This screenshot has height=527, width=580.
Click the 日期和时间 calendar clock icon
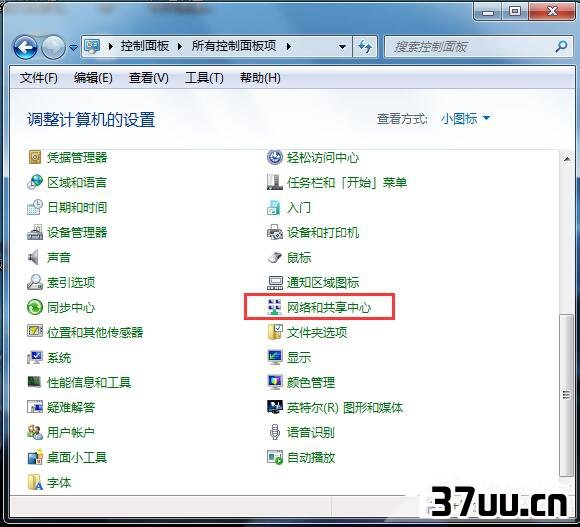click(35, 207)
